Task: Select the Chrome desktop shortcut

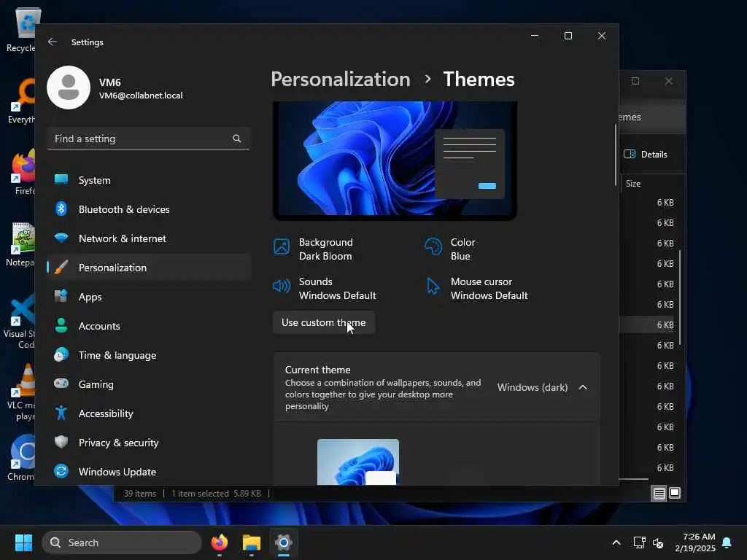Action: (x=21, y=459)
